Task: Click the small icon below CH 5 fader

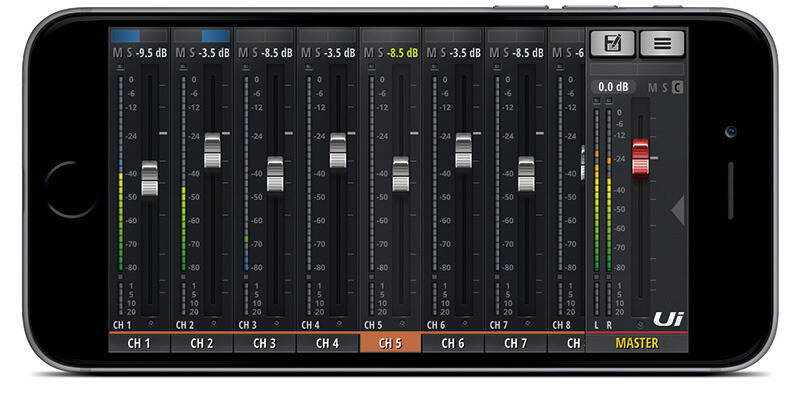Action: tap(402, 324)
